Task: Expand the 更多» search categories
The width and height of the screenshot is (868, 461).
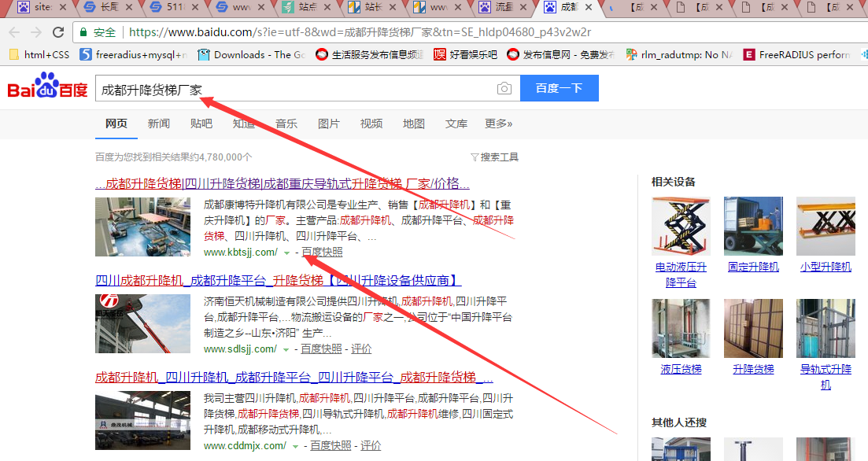Action: (498, 124)
